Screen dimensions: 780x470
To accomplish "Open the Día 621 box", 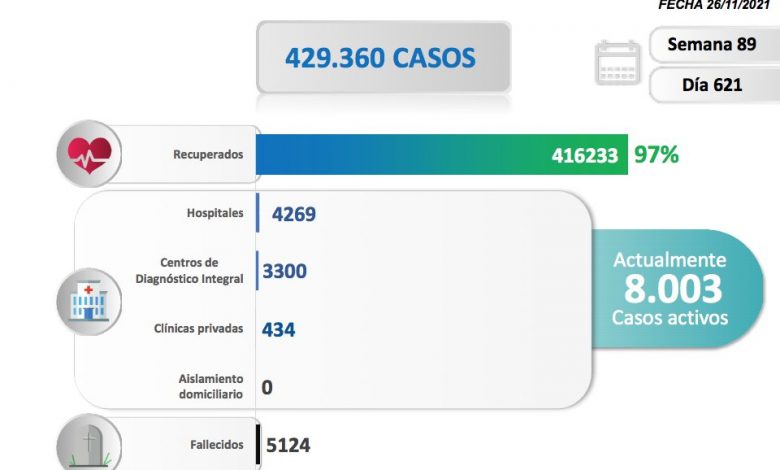I will point(712,85).
